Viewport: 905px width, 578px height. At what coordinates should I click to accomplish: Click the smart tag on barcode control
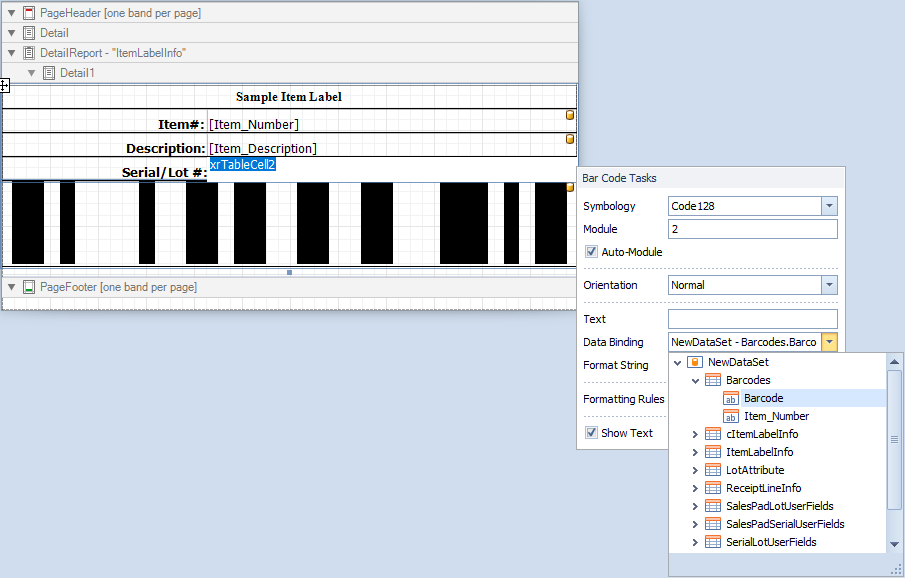point(570,187)
